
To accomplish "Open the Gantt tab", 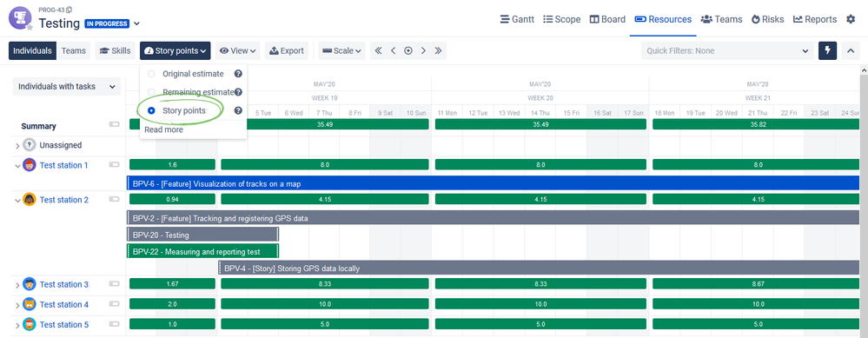I will coord(517,19).
